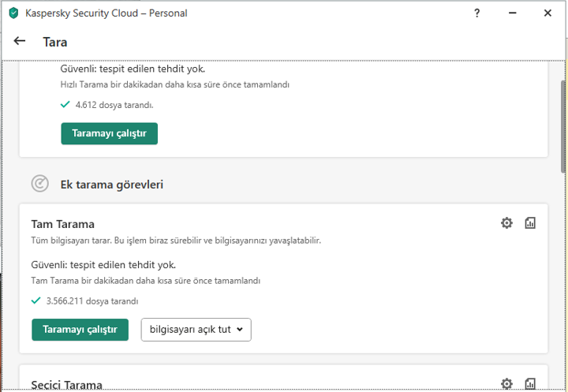Open help with the question mark icon
Screen dimensions: 568x392
476,13
